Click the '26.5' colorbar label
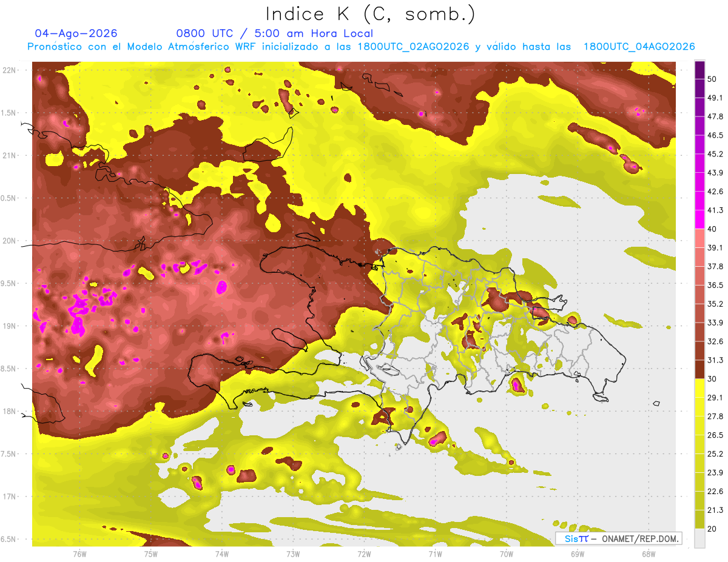This screenshot has width=728, height=562. click(x=715, y=435)
